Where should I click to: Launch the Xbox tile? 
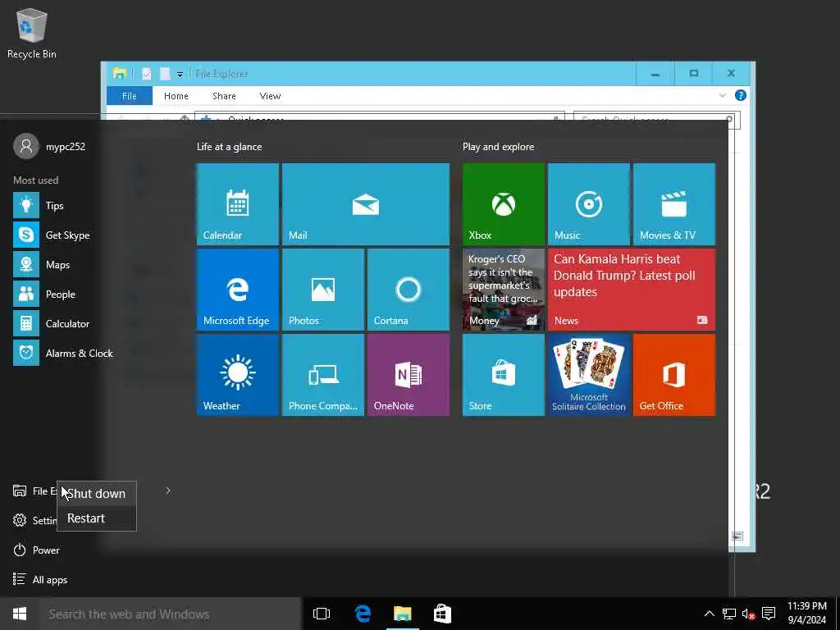coord(503,204)
